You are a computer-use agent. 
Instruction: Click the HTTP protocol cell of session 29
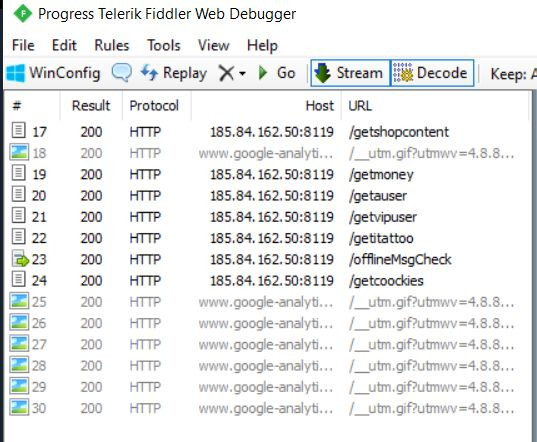pyautogui.click(x=145, y=387)
